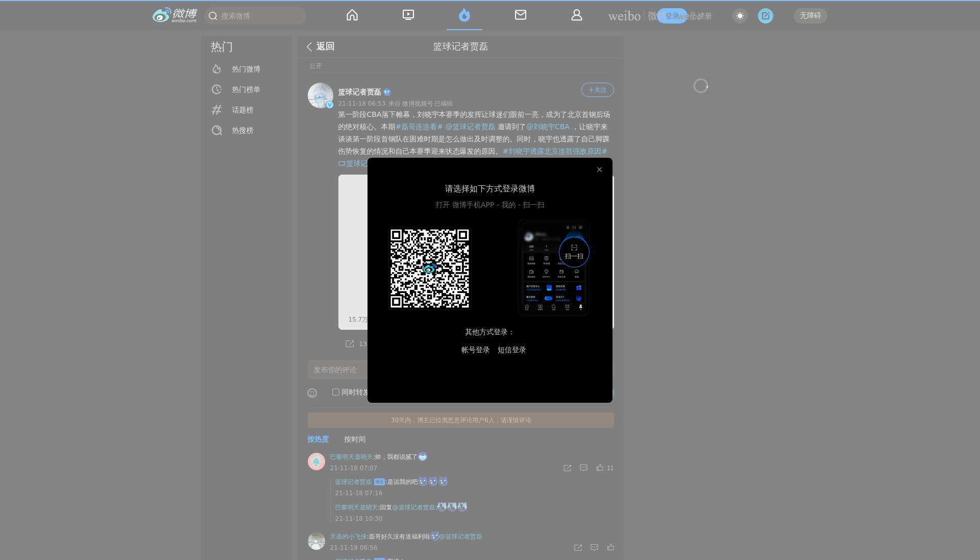Click the 话题榜 hash icon
This screenshot has width=980, height=560.
pyautogui.click(x=217, y=110)
